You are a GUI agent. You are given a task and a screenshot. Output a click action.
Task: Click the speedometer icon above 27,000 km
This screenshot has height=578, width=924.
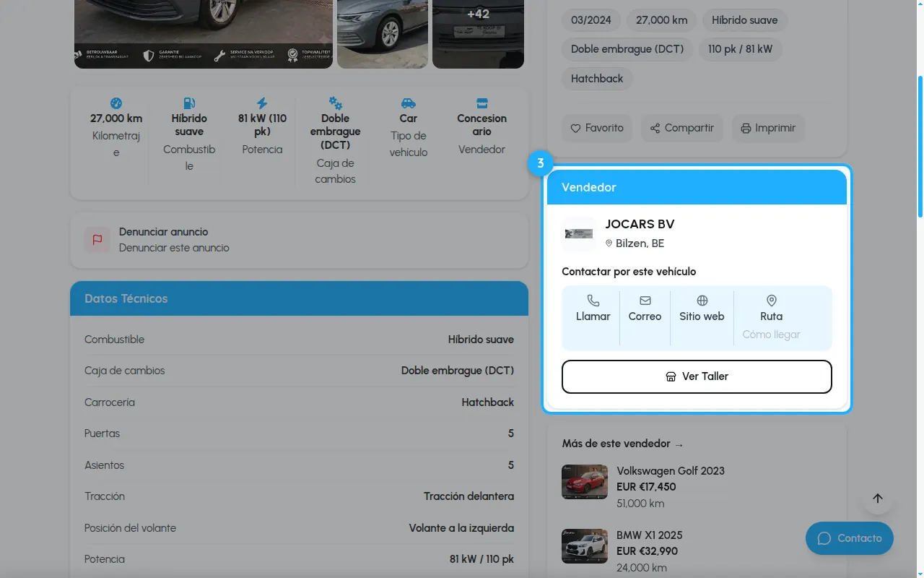[116, 103]
